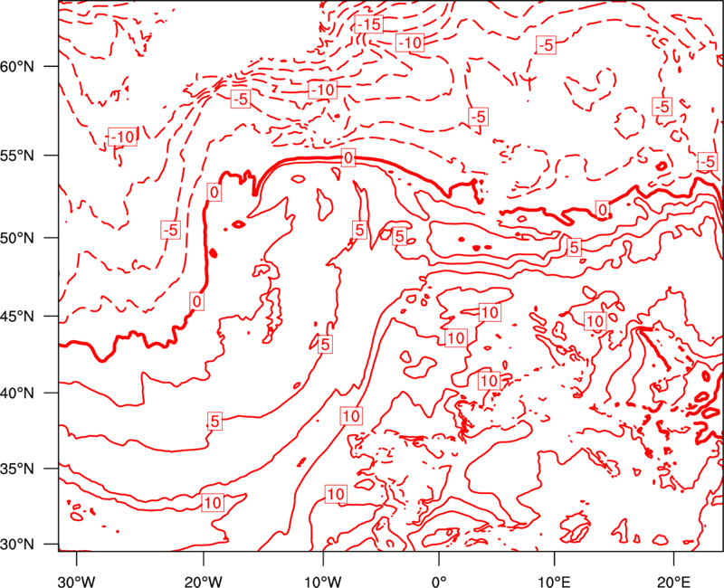Click the 20°W longitude axis label
Viewport: 724px width, 588px height.
[204, 582]
